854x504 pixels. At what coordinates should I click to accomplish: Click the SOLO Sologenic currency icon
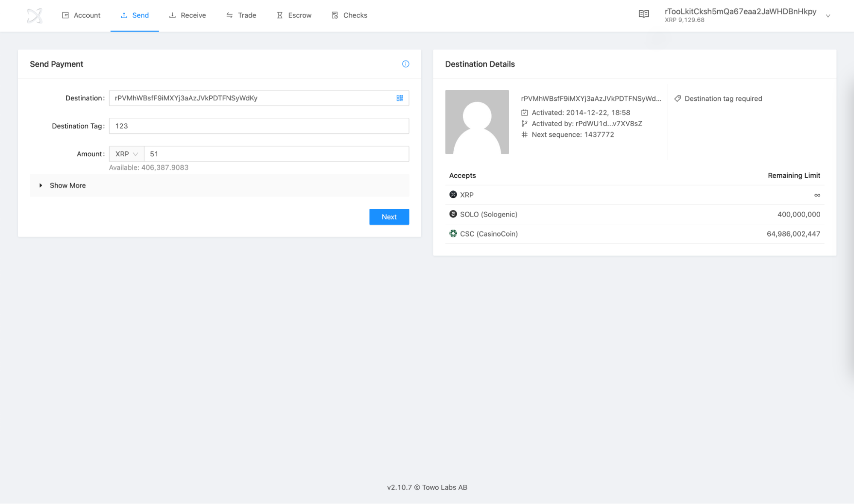pyautogui.click(x=453, y=214)
